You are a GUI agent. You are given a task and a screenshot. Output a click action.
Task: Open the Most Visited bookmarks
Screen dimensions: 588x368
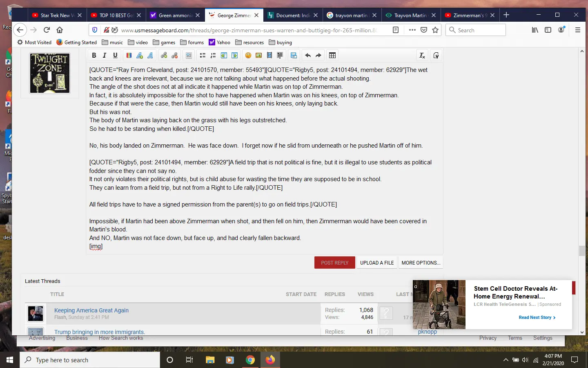[34, 42]
